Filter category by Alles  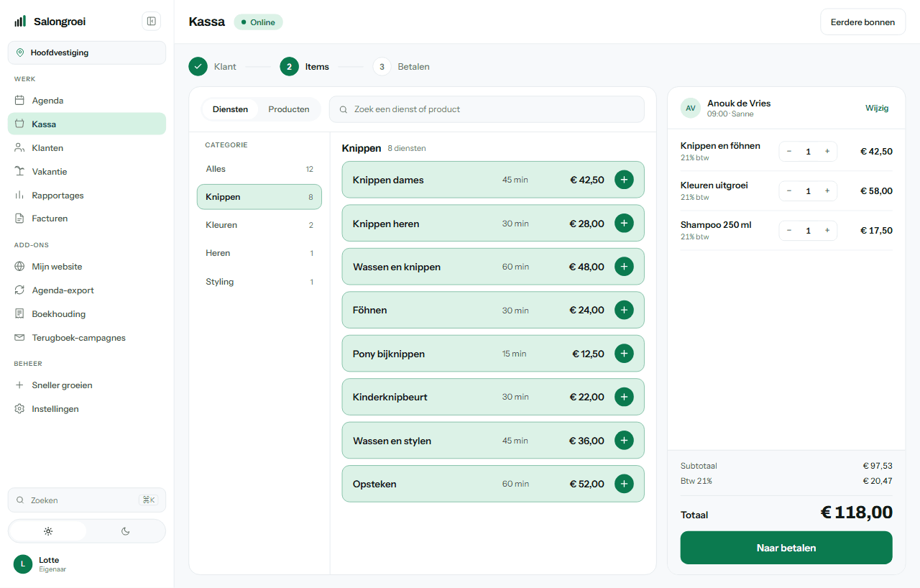(259, 169)
